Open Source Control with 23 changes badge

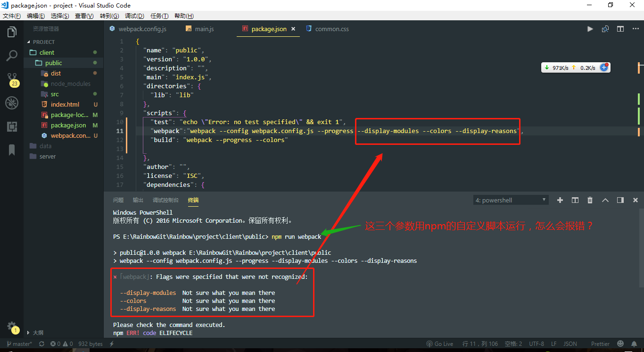point(12,79)
